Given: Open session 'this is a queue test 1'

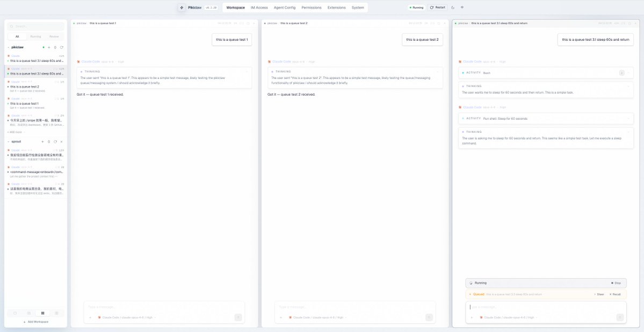Looking at the screenshot, I should tap(36, 103).
